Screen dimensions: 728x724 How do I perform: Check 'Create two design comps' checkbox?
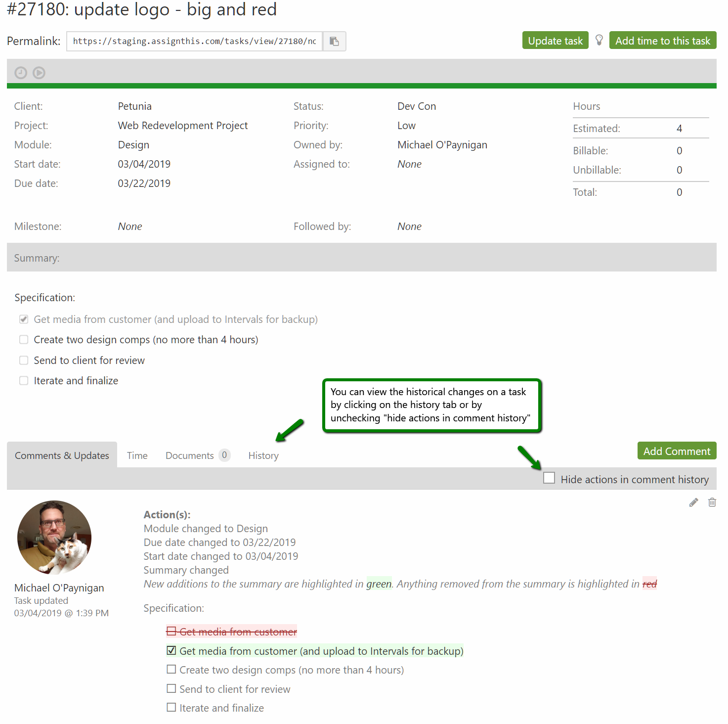[24, 340]
